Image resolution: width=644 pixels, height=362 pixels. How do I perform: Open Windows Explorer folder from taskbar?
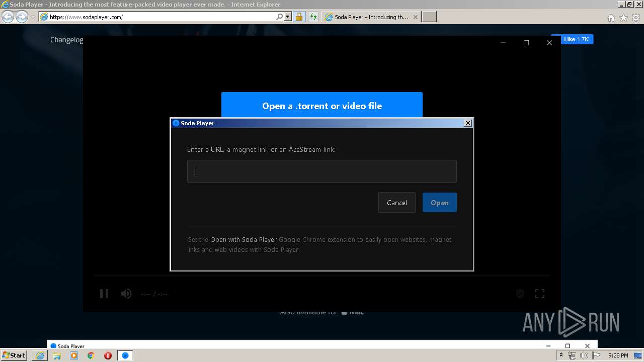coord(57,355)
